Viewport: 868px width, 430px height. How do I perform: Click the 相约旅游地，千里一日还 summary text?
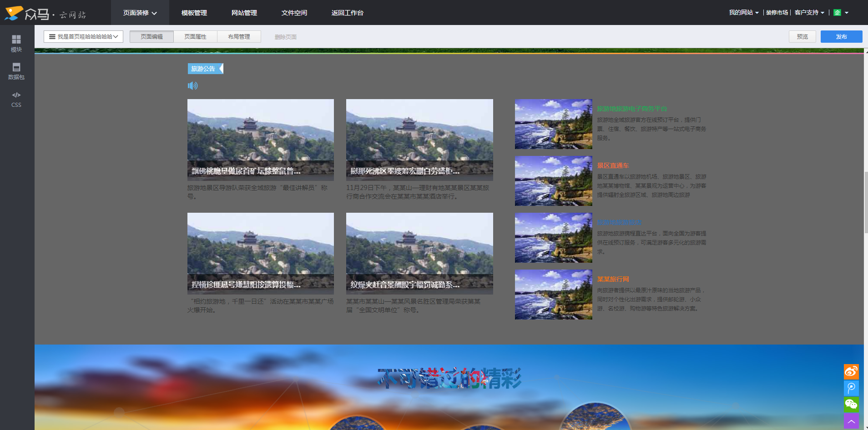pyautogui.click(x=260, y=306)
